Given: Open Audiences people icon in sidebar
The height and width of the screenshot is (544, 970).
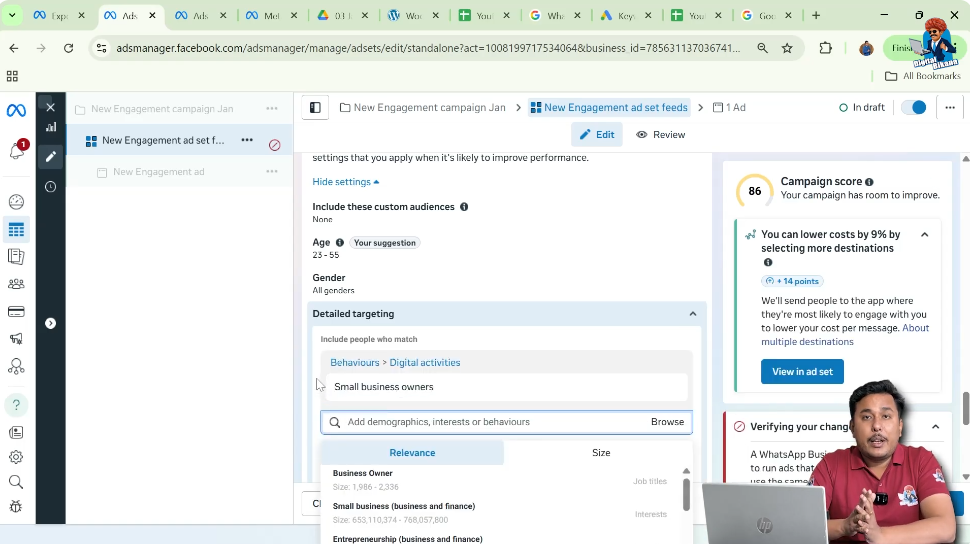Looking at the screenshot, I should click(16, 284).
